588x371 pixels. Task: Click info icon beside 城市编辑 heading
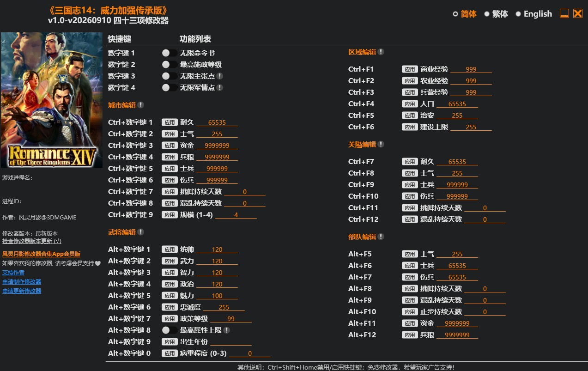click(x=141, y=105)
